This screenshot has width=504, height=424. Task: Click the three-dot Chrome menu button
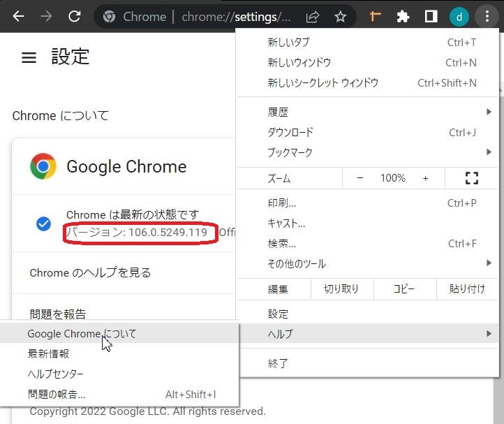[x=487, y=16]
